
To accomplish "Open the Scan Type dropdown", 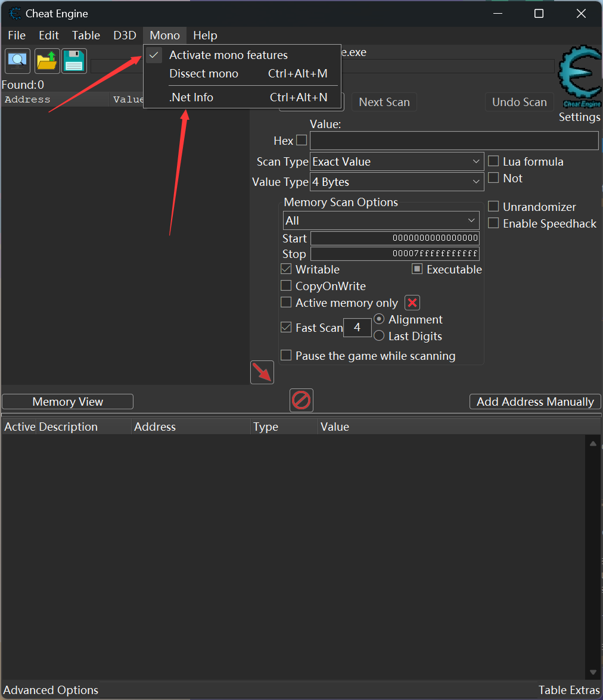I will point(397,161).
